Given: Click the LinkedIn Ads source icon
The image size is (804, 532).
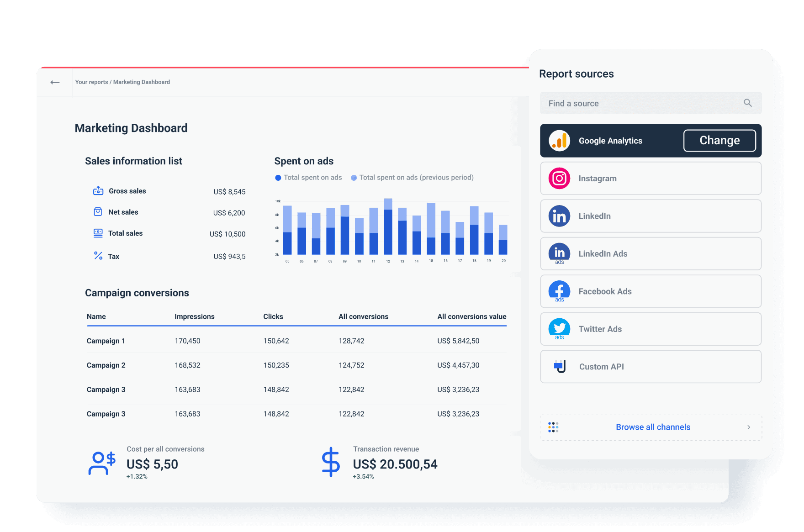Looking at the screenshot, I should pyautogui.click(x=559, y=253).
